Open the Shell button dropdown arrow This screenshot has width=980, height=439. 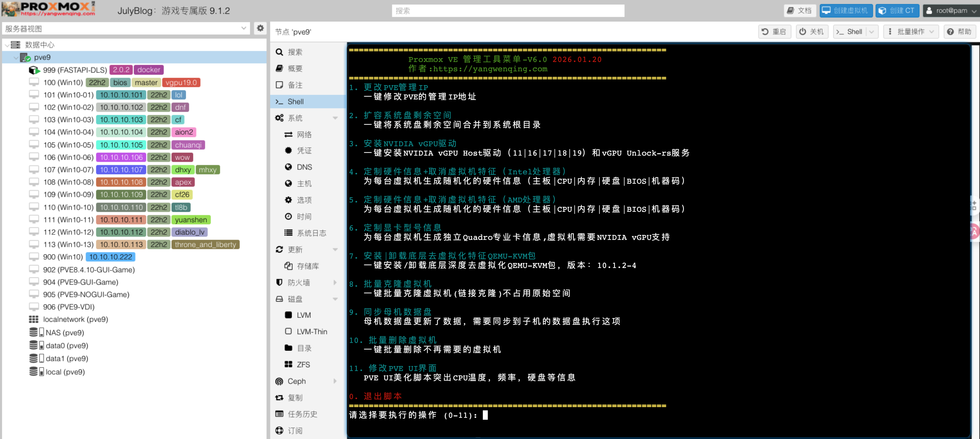coord(872,32)
